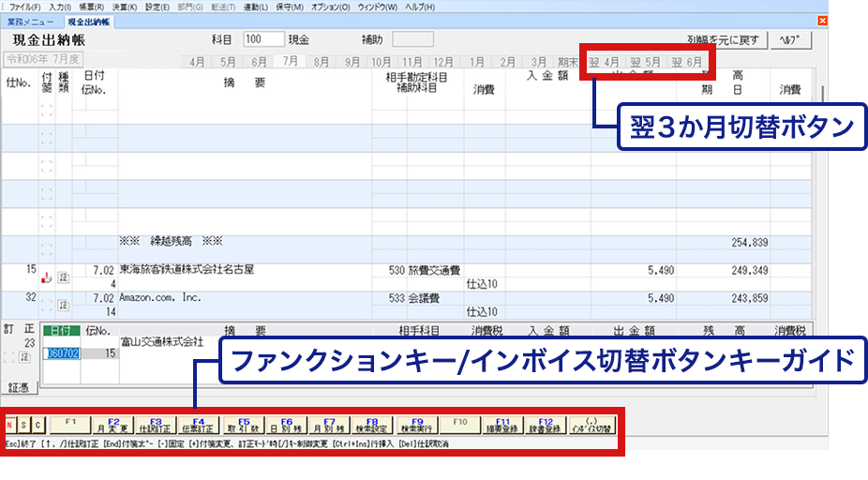Image resolution: width=868 pixels, height=480 pixels.
Task: Click the F8 検索設定 button
Action: [x=371, y=425]
